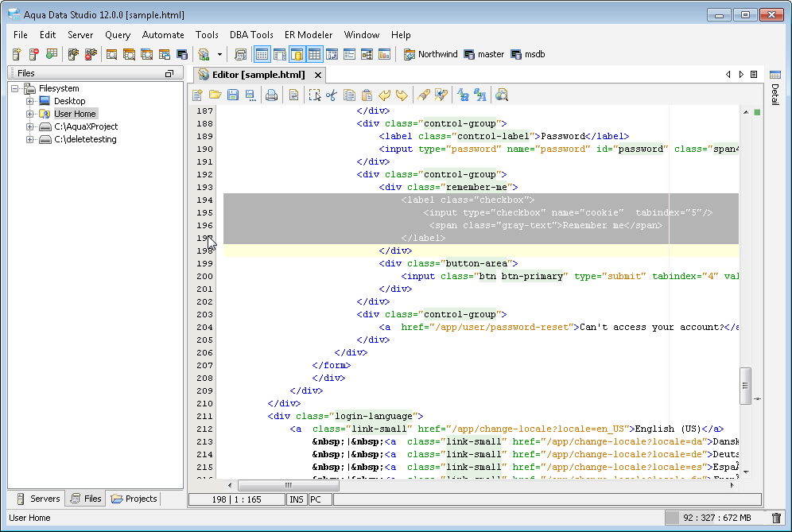
Task: Expand the Desktop tree node
Action: tap(30, 101)
